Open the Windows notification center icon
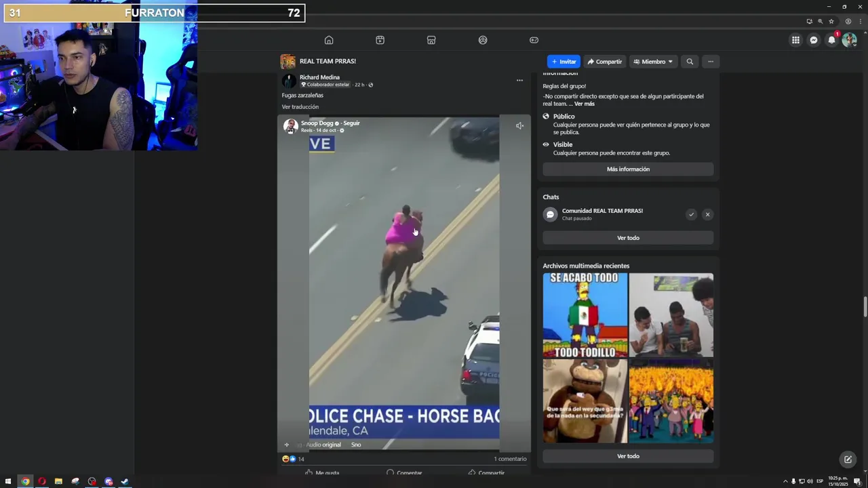Image resolution: width=868 pixels, height=488 pixels. click(857, 481)
